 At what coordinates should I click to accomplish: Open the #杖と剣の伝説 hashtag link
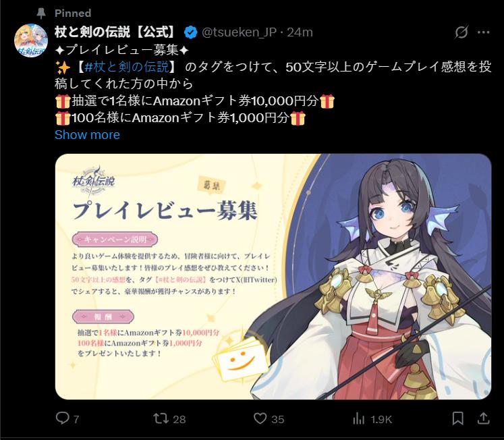pos(127,67)
